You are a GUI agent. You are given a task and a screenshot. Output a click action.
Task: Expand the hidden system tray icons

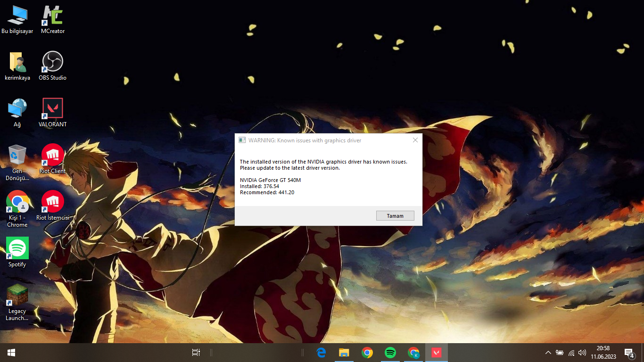pos(548,353)
